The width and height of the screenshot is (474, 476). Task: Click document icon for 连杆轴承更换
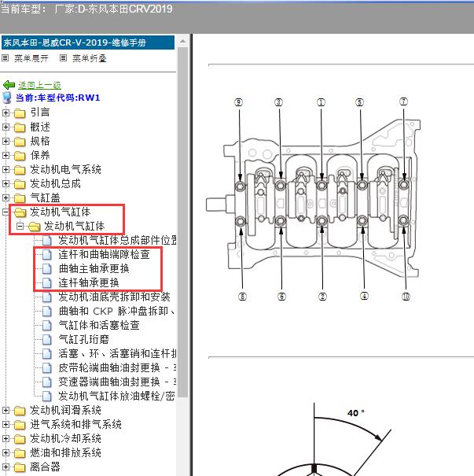(x=46, y=283)
